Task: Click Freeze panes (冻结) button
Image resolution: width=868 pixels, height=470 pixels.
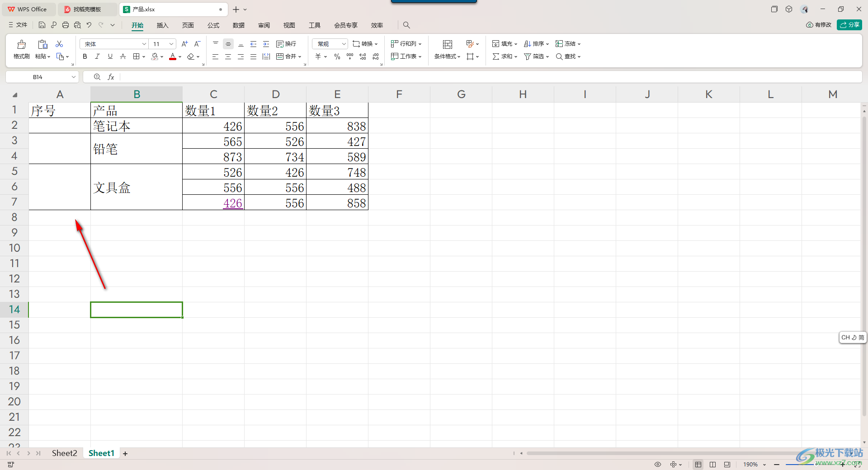Action: pyautogui.click(x=568, y=44)
